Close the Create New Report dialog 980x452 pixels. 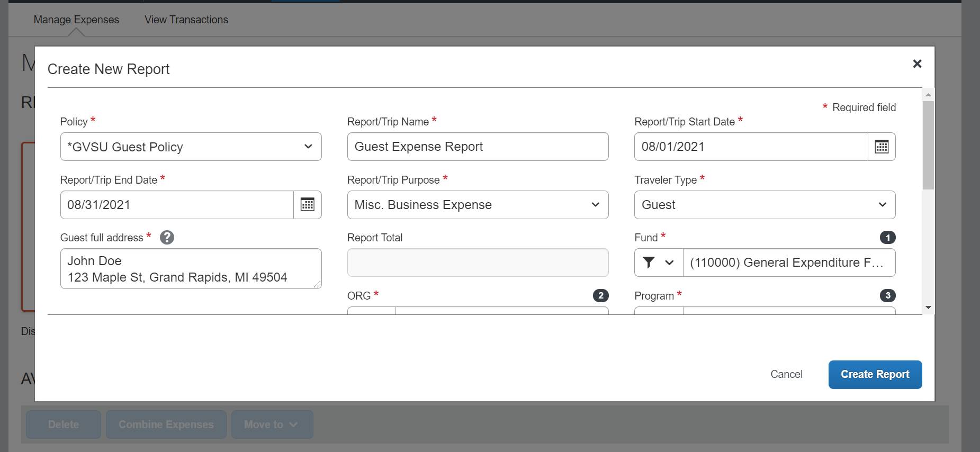point(917,64)
